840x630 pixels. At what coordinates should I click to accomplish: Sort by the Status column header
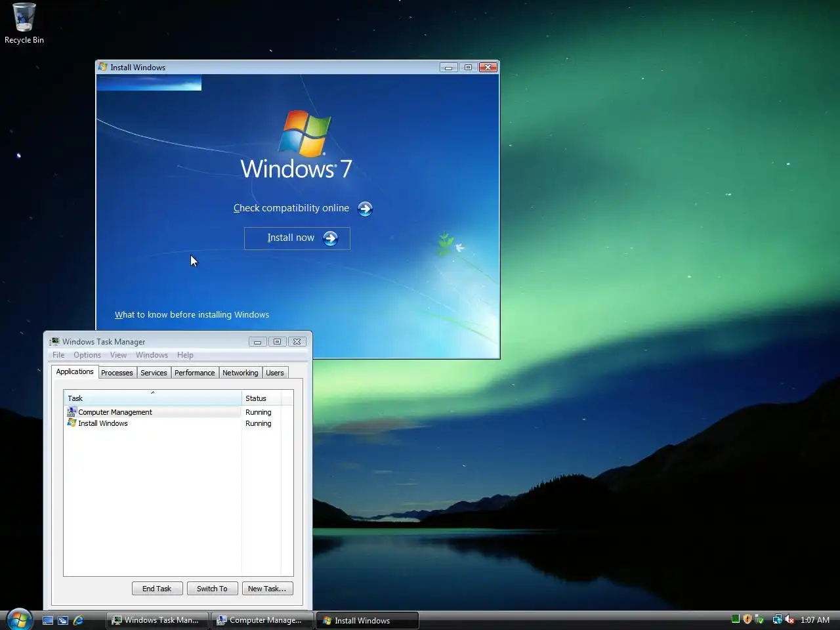click(261, 398)
